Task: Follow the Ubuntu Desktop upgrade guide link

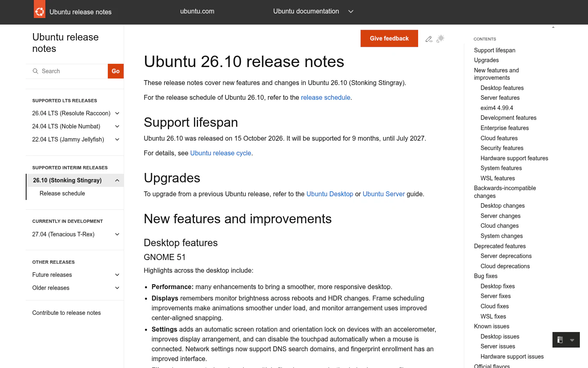Action: [330, 194]
